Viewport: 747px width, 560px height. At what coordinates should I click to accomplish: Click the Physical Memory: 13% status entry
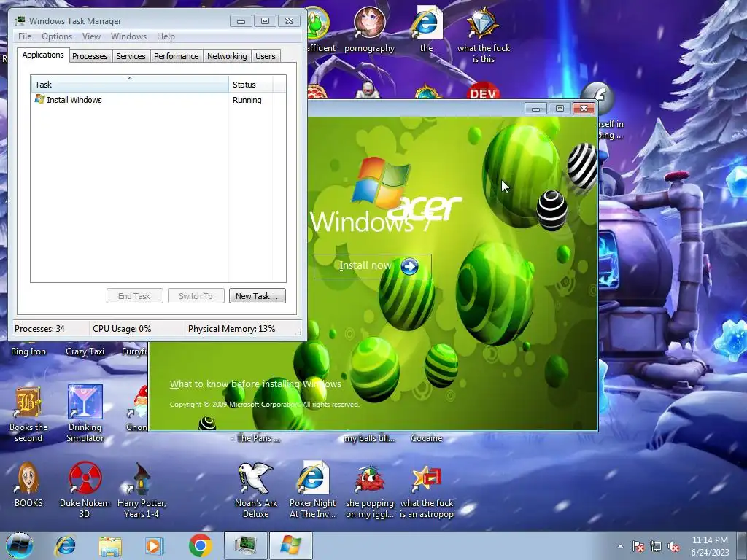(231, 329)
